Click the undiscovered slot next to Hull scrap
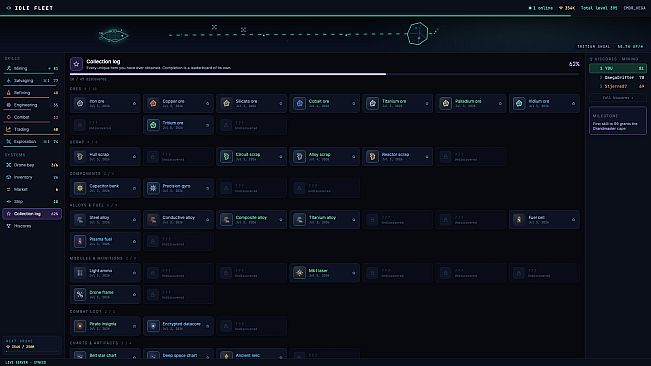The image size is (651, 366). coord(179,156)
